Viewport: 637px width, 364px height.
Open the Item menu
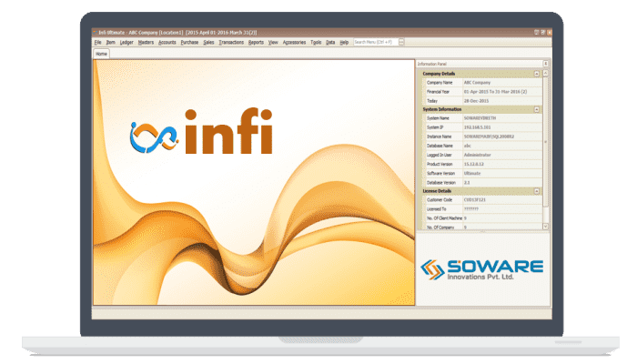[110, 42]
